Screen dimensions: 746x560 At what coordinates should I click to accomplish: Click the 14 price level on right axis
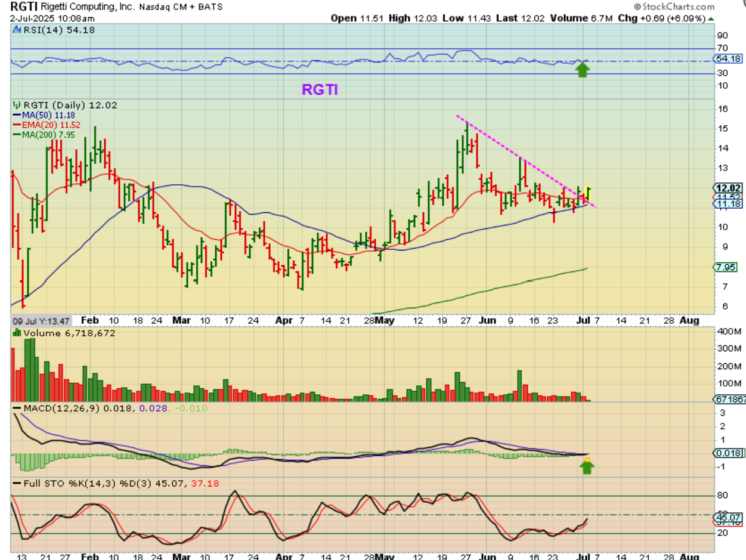(x=722, y=148)
